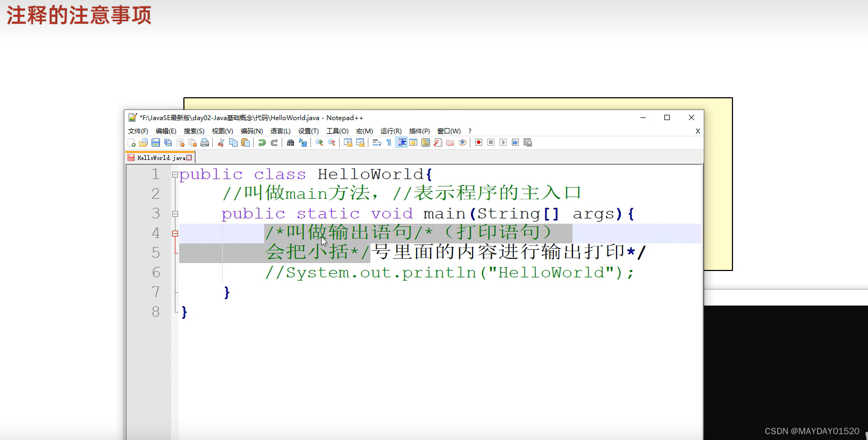Close the Notepad++ window
Screen dimensions: 868x440
pyautogui.click(x=692, y=117)
